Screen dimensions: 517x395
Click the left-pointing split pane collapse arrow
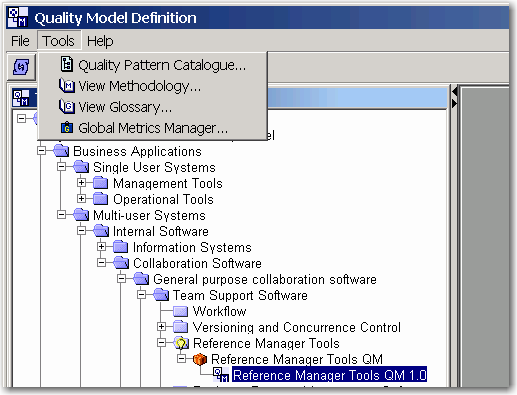(x=454, y=91)
